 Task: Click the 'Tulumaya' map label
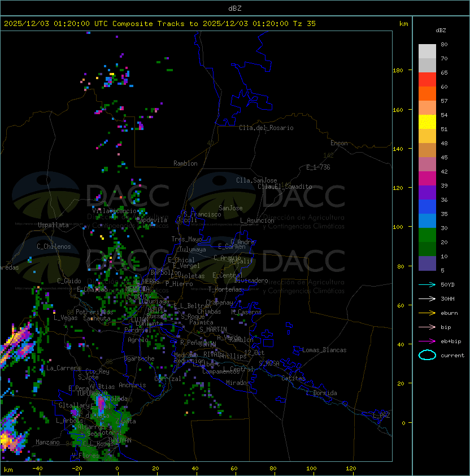point(193,249)
